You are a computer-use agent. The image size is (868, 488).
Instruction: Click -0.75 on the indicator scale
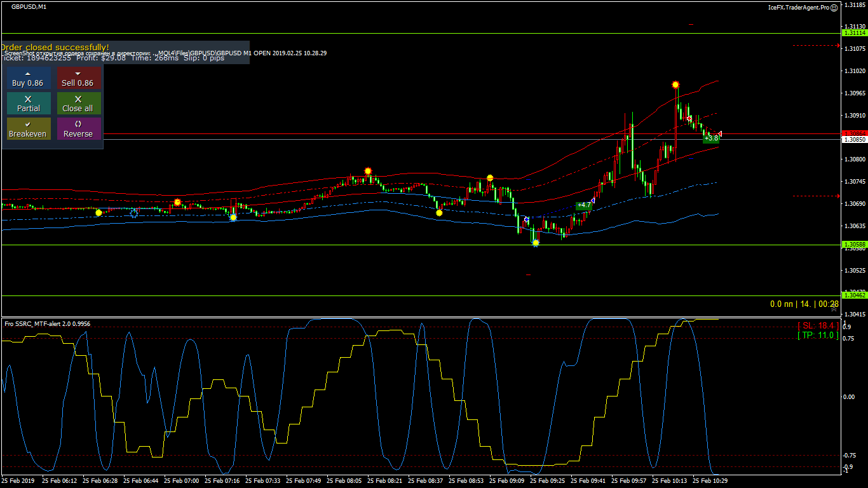coord(848,455)
